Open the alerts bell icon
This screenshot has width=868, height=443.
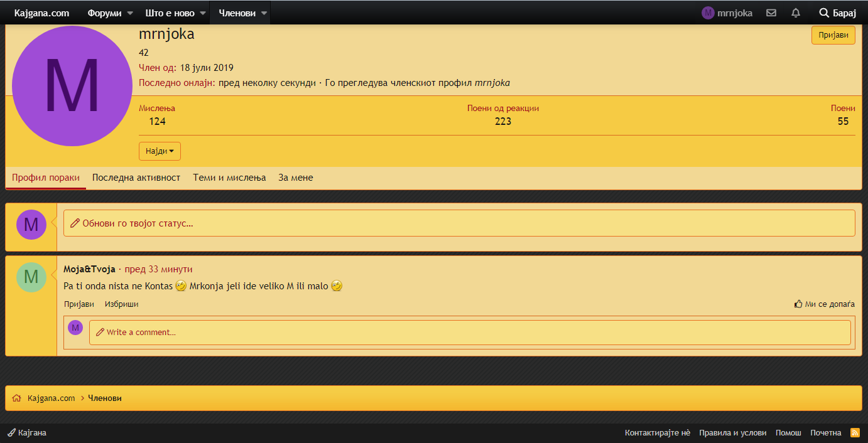[x=796, y=13]
